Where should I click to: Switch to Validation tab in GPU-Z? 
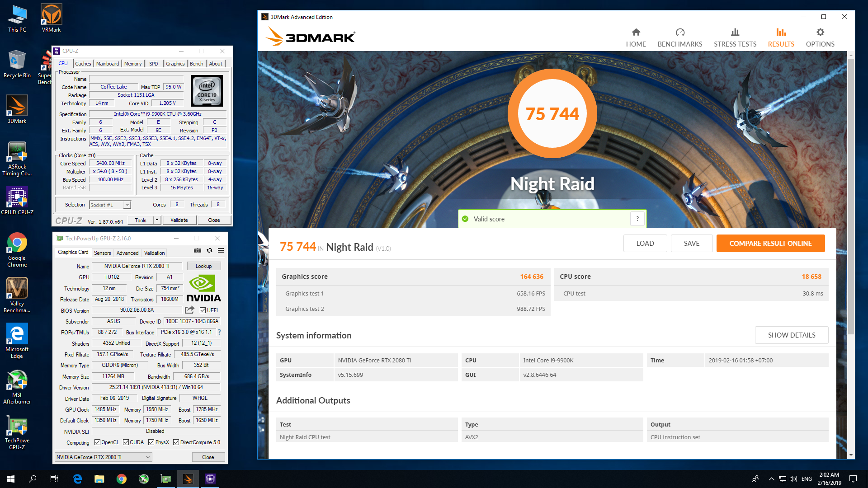tap(154, 253)
